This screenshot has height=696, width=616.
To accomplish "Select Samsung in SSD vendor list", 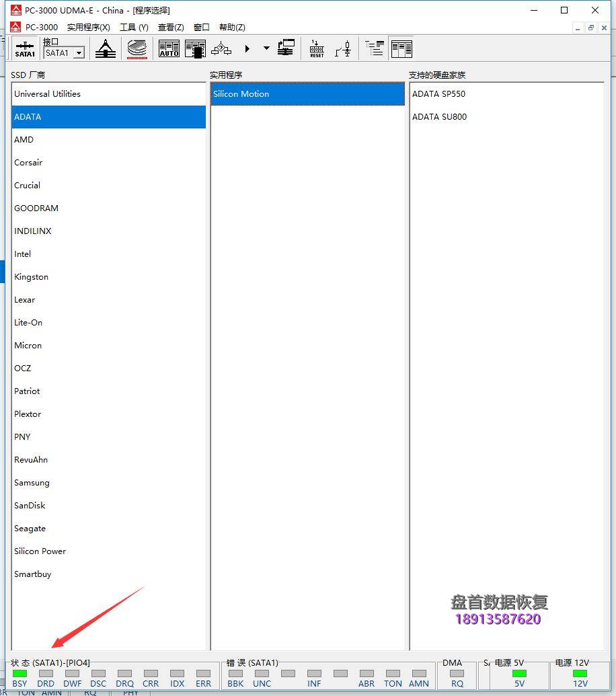I will click(32, 483).
